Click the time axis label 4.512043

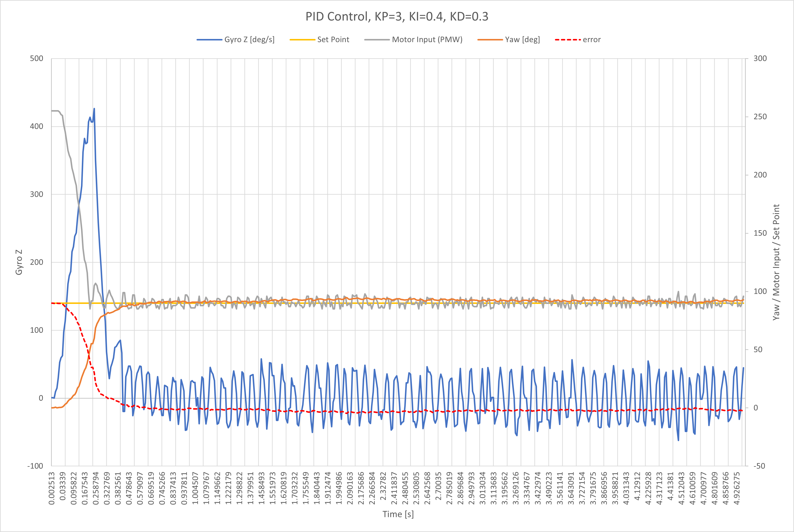(x=681, y=488)
